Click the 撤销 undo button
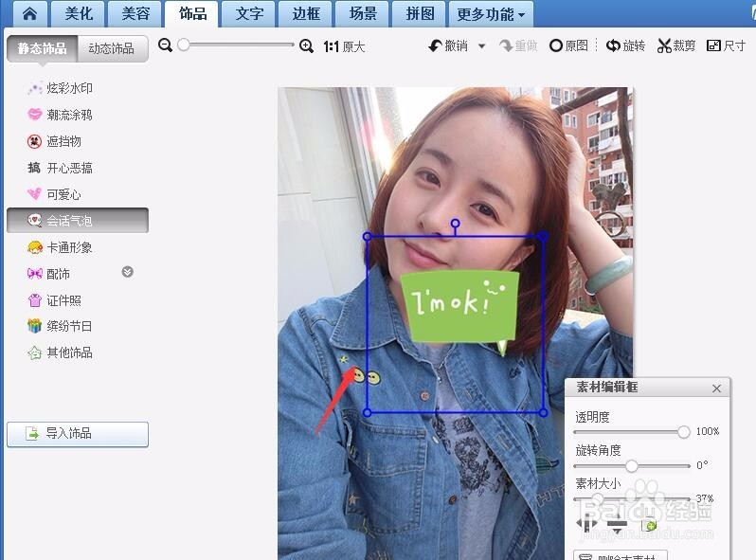This screenshot has width=756, height=560. (448, 45)
